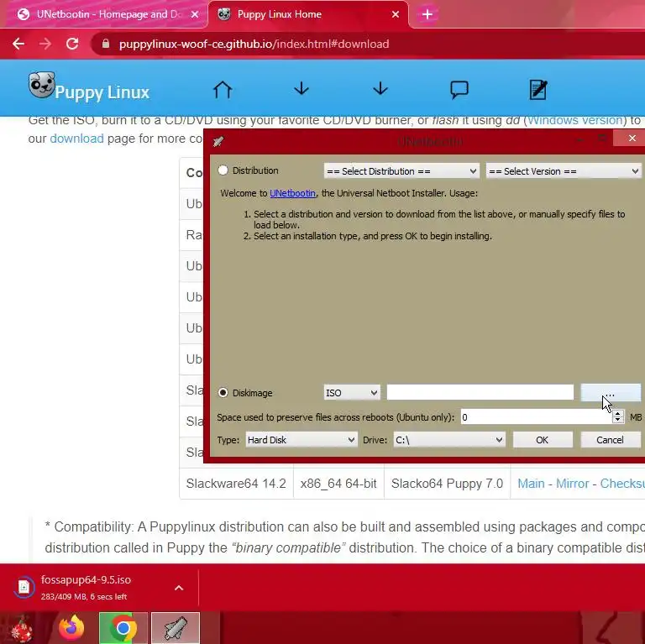This screenshot has height=644, width=645.
Task: Open the Type Hard Disk dropdown
Action: coord(302,440)
